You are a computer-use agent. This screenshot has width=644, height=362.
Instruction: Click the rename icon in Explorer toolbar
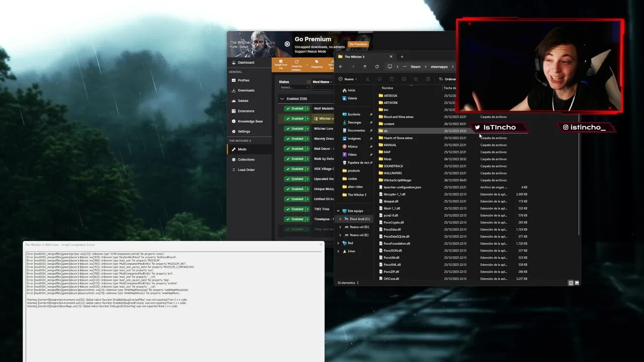point(404,79)
